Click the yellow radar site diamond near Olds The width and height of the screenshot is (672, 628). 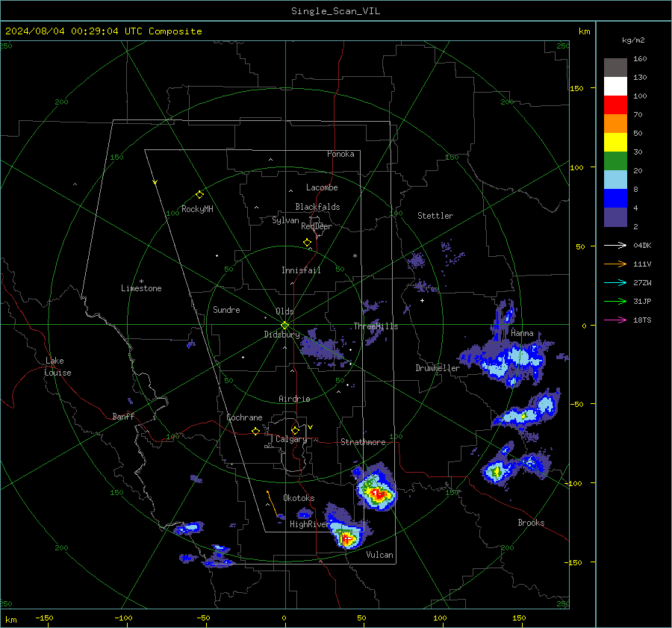[x=284, y=326]
